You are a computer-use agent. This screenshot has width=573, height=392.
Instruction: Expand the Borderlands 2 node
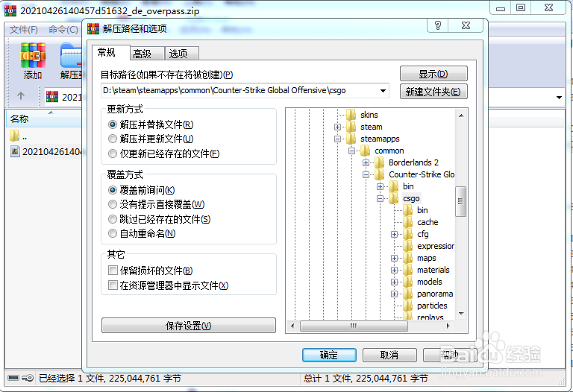tap(366, 162)
